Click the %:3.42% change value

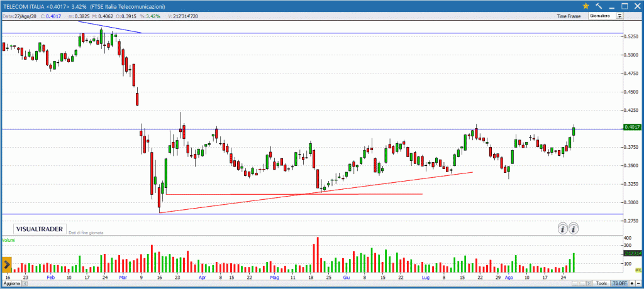click(149, 16)
